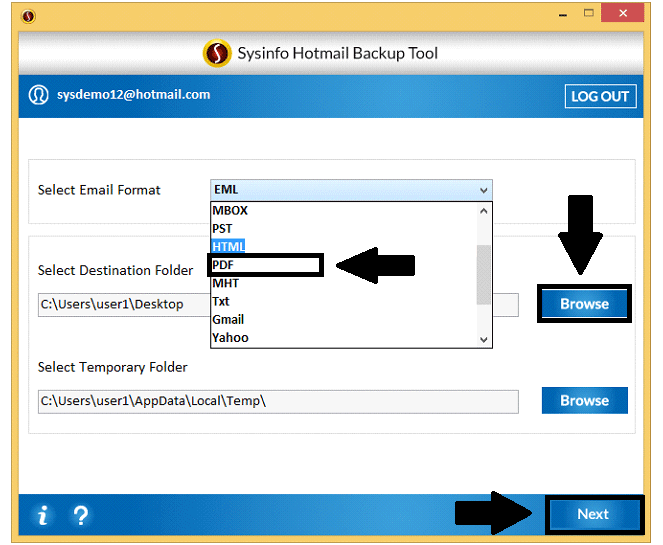Pick Txt from the format list

click(x=344, y=301)
